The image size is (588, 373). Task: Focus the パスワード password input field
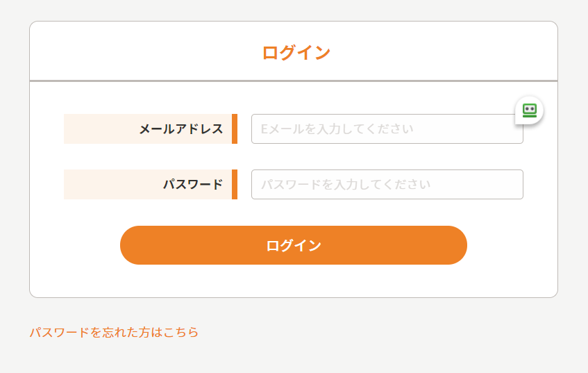pos(387,185)
